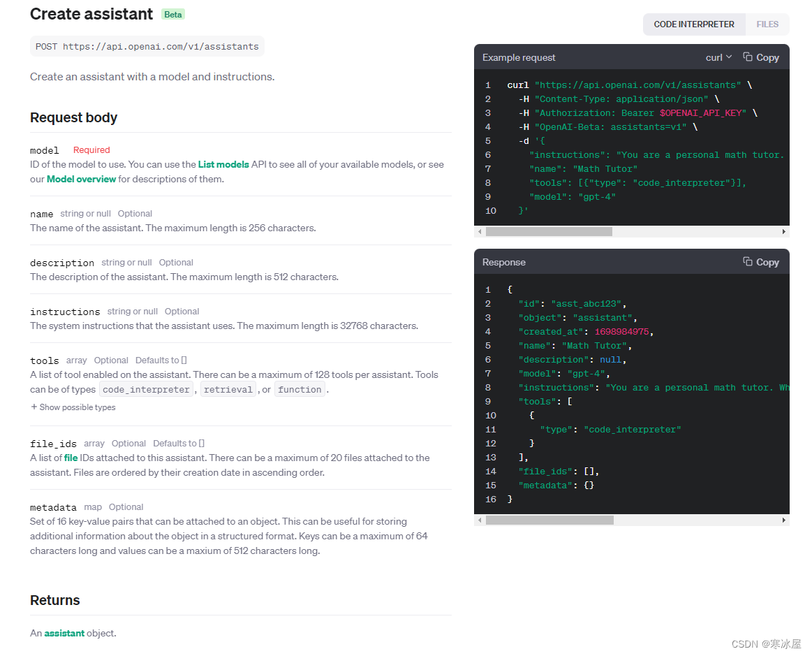Visit the "Model overview" link
This screenshot has width=812, height=656.
(x=81, y=179)
